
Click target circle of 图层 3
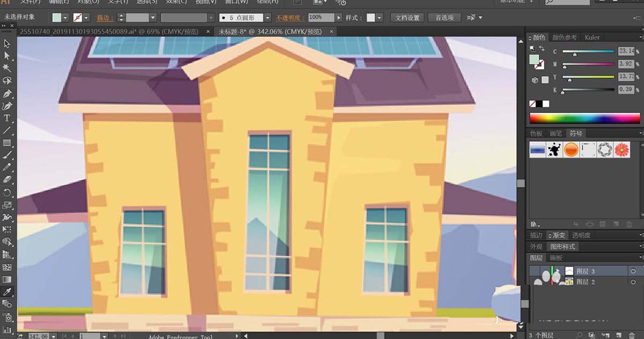[633, 271]
